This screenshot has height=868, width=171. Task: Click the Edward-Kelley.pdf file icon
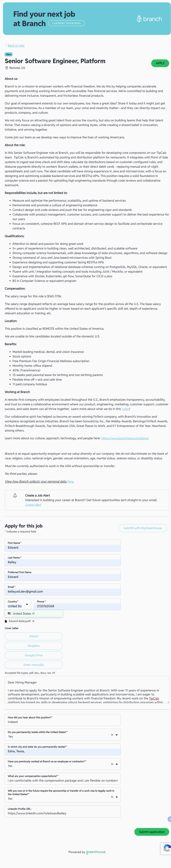pyautogui.click(x=6, y=621)
